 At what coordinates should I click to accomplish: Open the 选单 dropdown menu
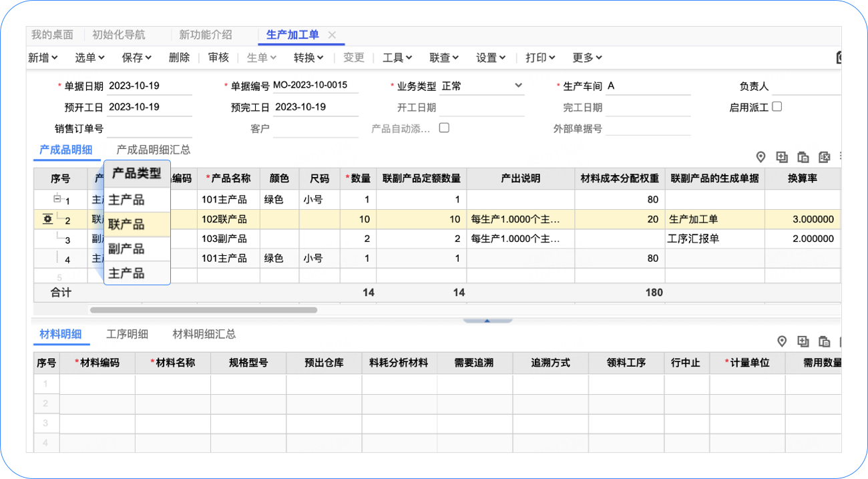click(x=89, y=58)
